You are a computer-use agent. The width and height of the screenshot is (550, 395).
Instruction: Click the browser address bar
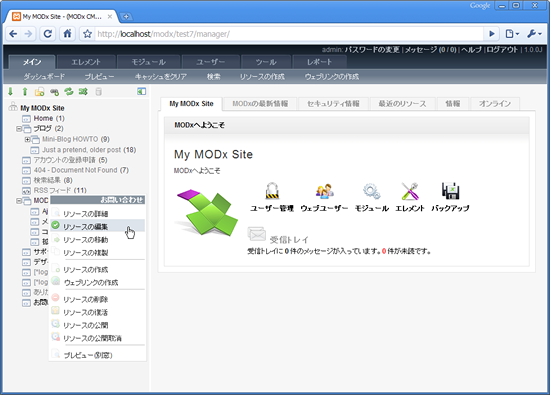tap(288, 34)
